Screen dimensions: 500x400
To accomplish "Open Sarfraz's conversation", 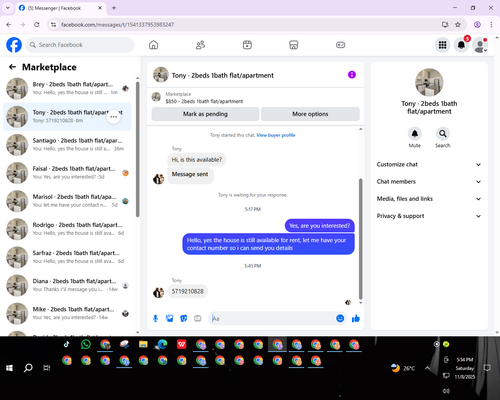I will [x=67, y=257].
